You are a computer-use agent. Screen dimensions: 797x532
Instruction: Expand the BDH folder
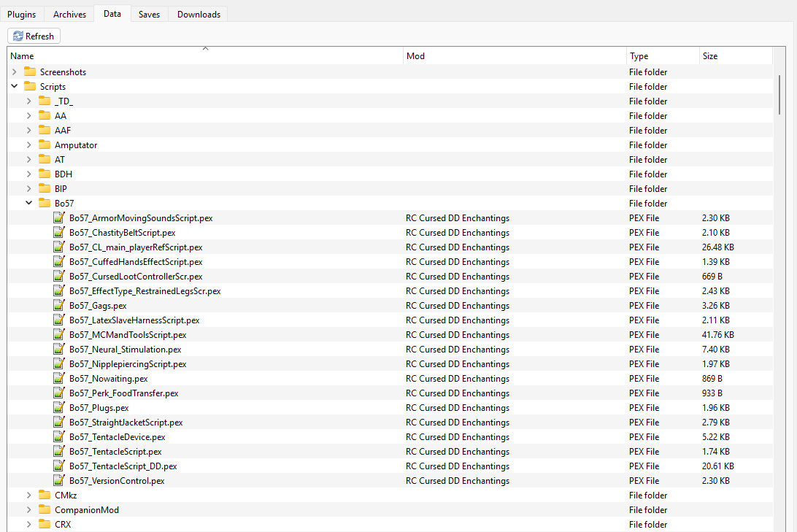click(29, 174)
